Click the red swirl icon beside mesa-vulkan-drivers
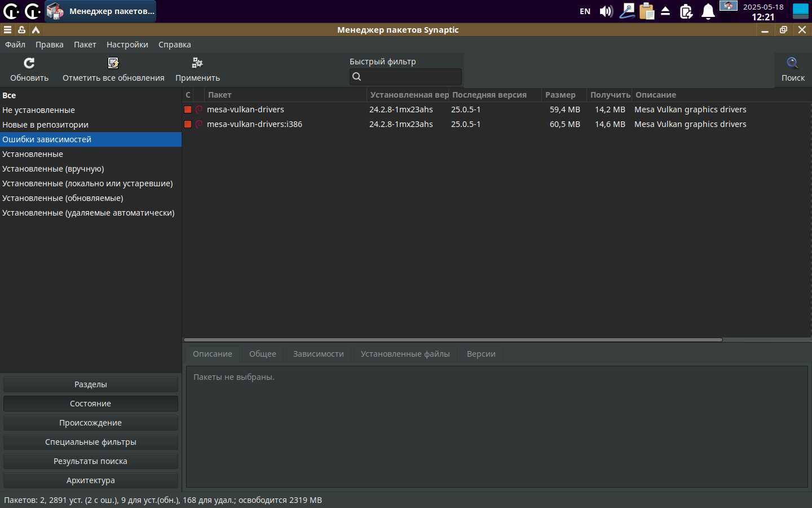 [199, 110]
